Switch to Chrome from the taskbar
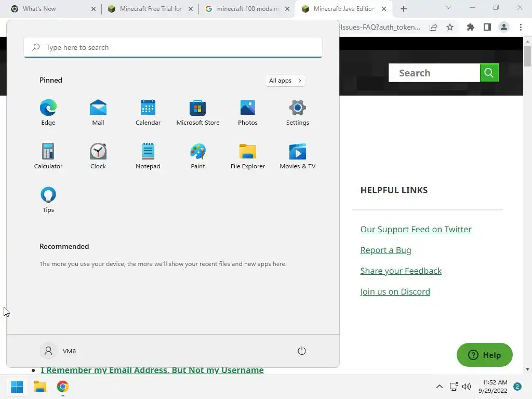 [63, 387]
